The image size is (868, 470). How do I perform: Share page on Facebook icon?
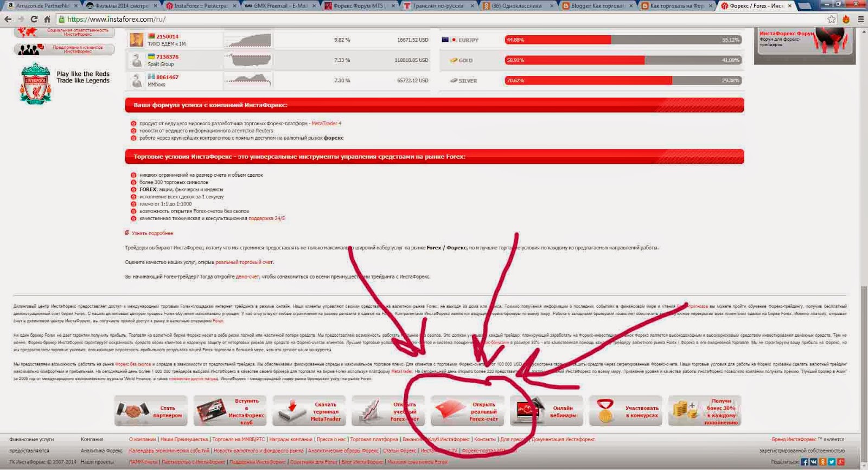(805, 462)
